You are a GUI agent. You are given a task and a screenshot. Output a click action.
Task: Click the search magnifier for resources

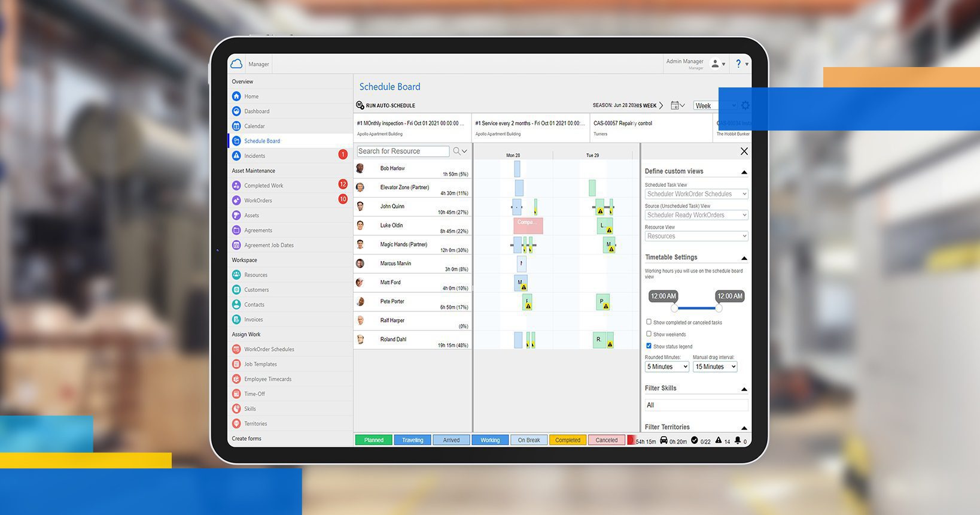coord(457,152)
